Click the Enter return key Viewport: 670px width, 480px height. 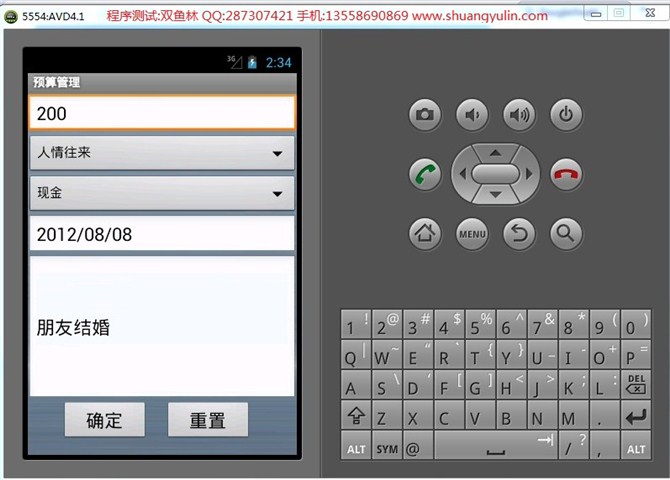tap(636, 415)
